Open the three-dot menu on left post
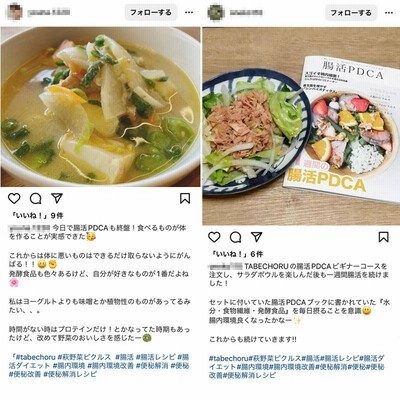Image resolution: width=400 pixels, height=400 pixels. pyautogui.click(x=189, y=13)
